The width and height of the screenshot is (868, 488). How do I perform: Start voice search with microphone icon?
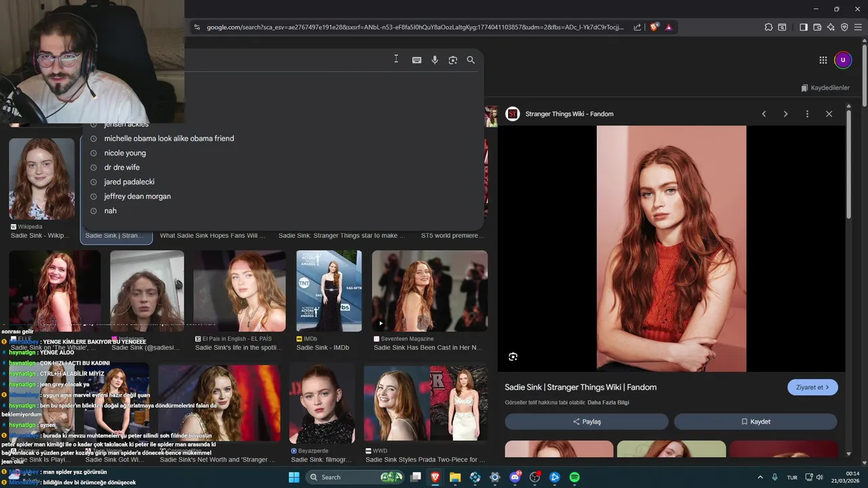click(435, 60)
